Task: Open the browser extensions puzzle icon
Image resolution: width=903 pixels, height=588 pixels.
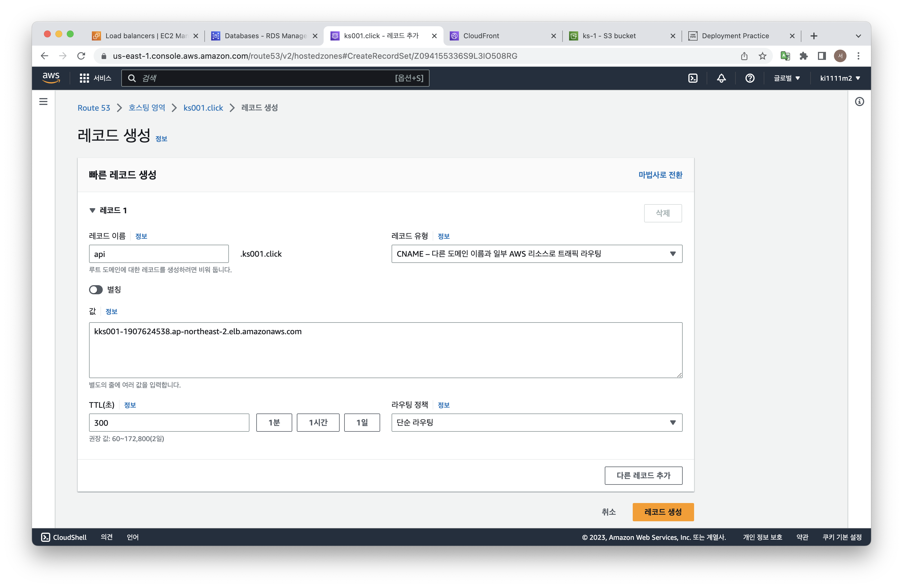Action: coord(803,56)
